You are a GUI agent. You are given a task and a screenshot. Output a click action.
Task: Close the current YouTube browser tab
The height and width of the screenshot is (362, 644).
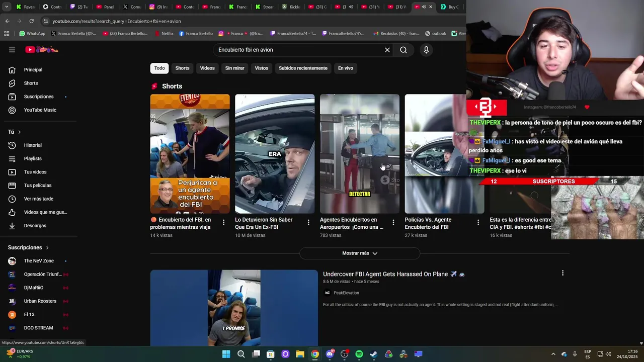pyautogui.click(x=431, y=7)
